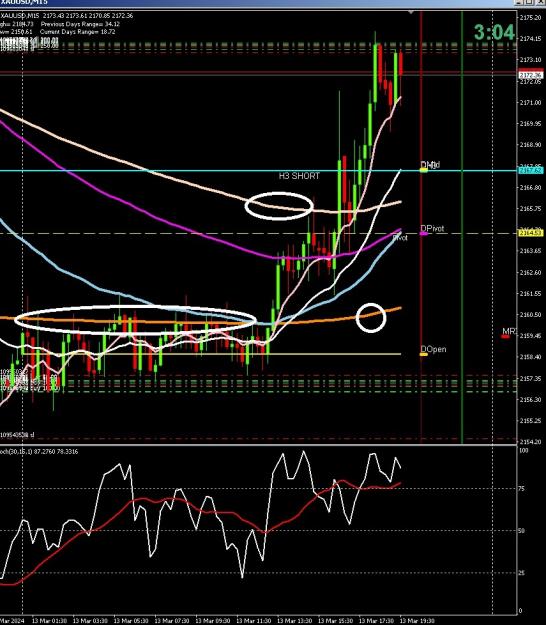Screen dimensions: 546x625
Task: Click the 2162.60 price axis value
Action: (531, 272)
